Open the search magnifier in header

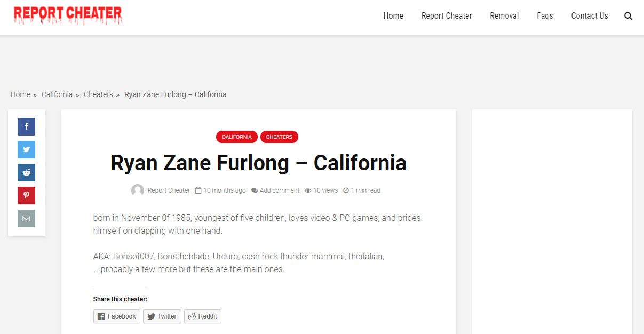point(628,16)
